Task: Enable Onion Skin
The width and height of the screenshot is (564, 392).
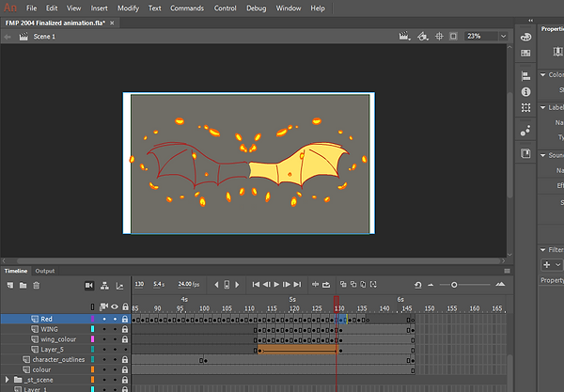Action: 343,285
